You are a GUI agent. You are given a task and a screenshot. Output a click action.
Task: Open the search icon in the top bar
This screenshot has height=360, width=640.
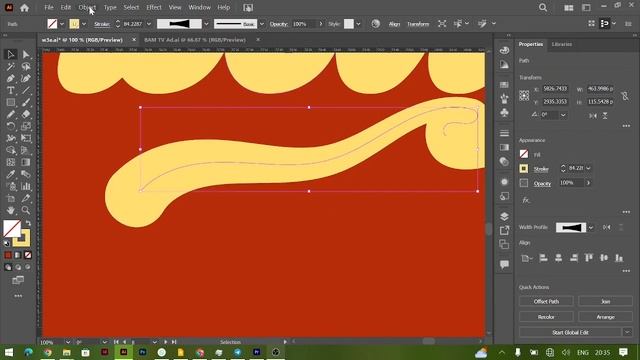[543, 7]
